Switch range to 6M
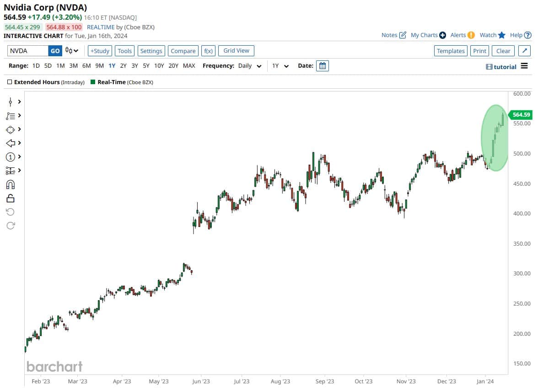 tap(86, 65)
